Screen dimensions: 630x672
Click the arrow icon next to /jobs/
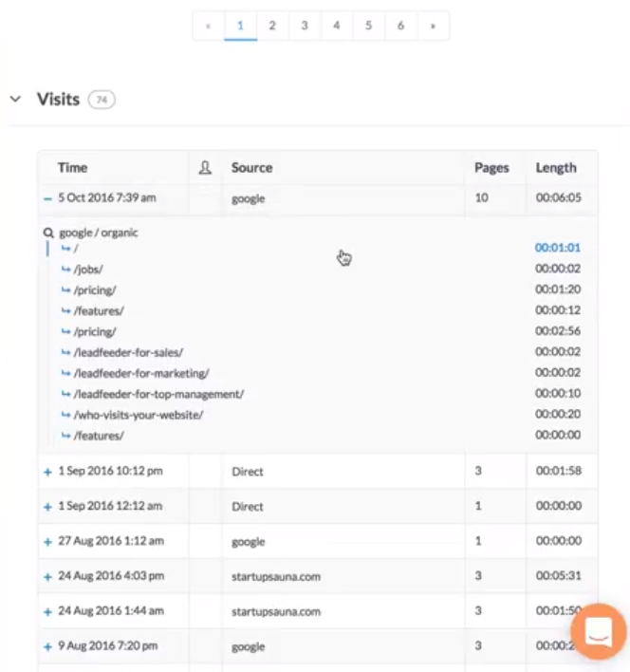[65, 270]
